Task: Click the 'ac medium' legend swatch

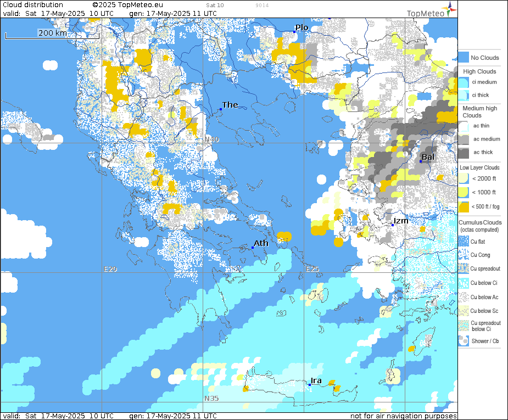Action: click(x=464, y=139)
